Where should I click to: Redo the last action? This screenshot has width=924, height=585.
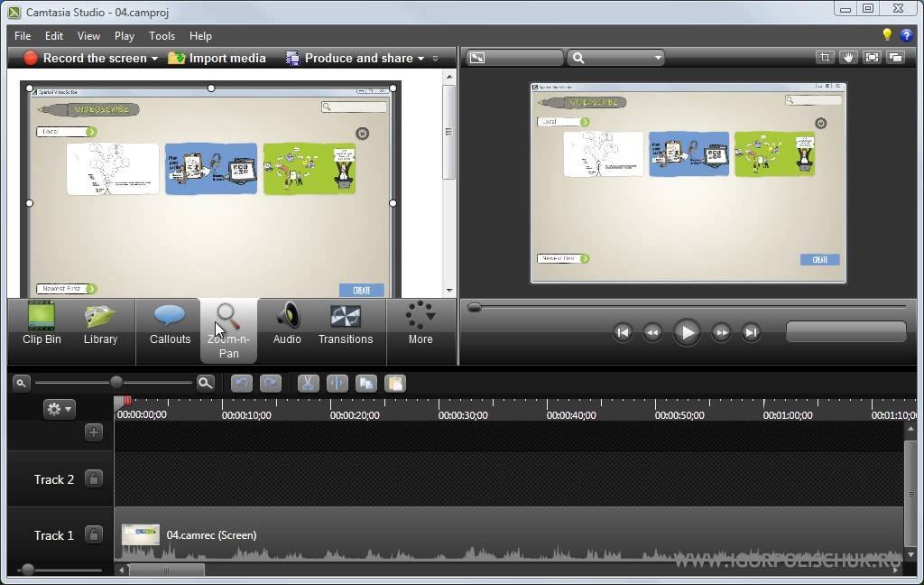point(271,384)
